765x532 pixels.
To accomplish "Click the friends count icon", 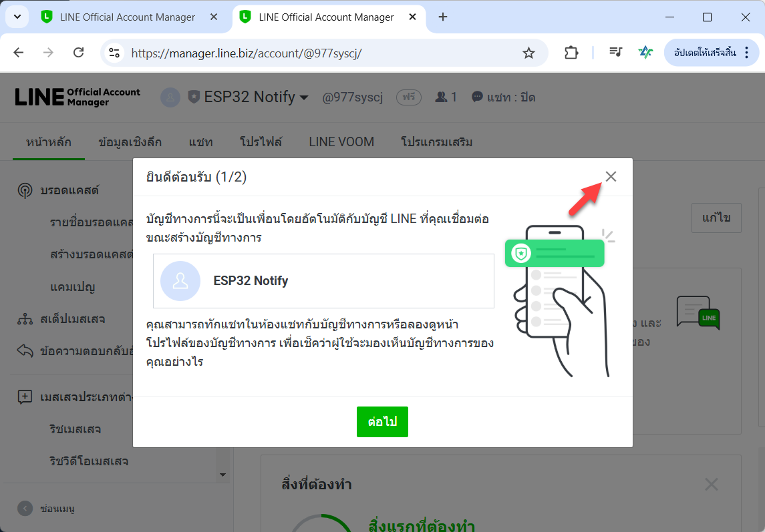I will pyautogui.click(x=441, y=97).
